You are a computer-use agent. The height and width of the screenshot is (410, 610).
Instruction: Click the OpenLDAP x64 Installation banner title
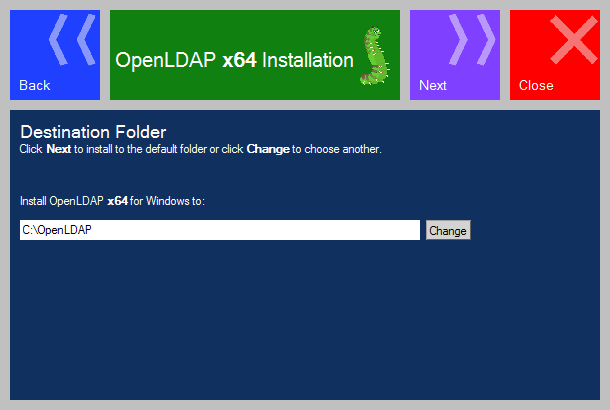(234, 60)
